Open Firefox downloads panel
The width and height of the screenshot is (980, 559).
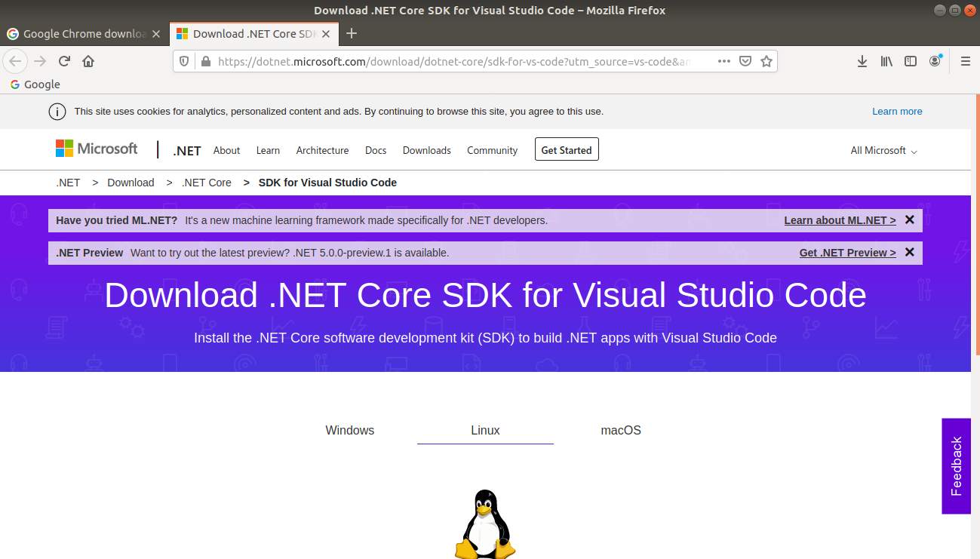pyautogui.click(x=862, y=61)
